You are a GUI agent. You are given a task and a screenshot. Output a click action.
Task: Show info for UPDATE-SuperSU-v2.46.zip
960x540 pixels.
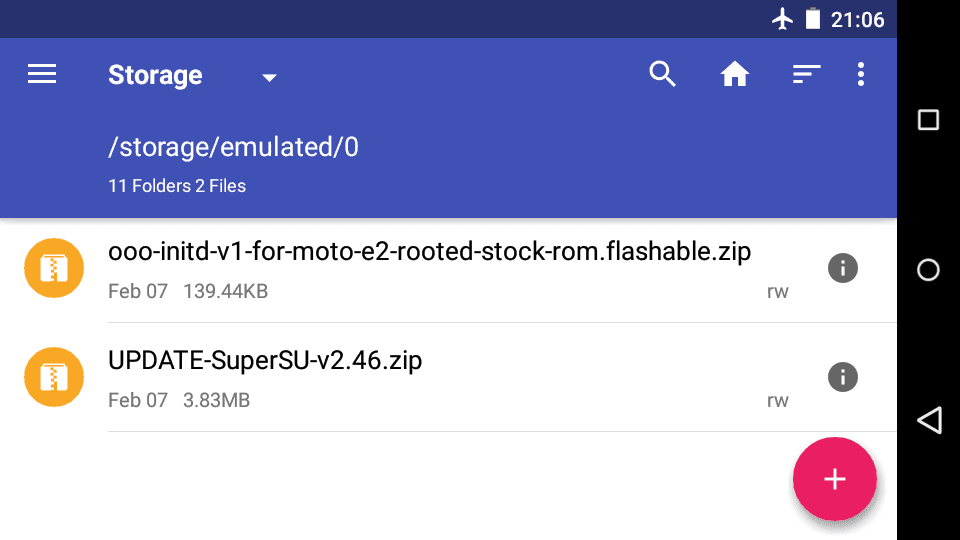843,377
